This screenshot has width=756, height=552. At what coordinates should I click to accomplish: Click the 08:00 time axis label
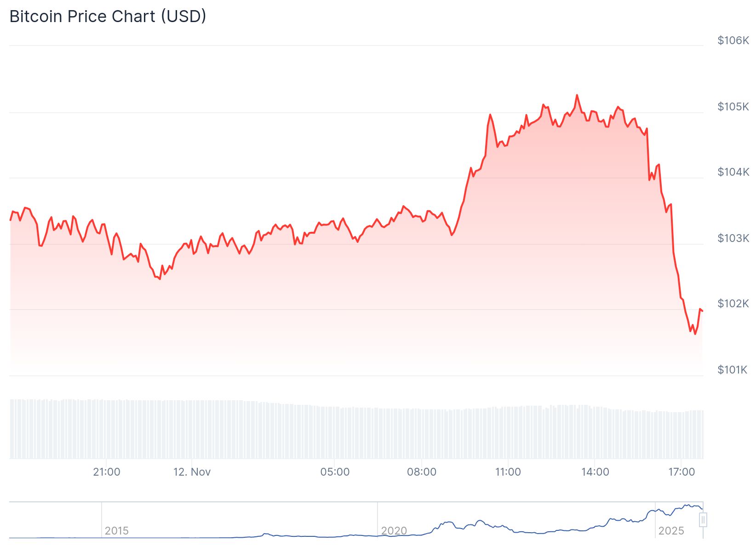(421, 472)
